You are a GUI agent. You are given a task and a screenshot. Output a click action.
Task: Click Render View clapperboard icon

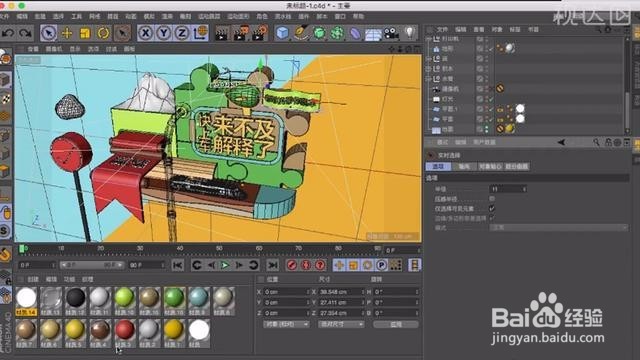(222, 33)
